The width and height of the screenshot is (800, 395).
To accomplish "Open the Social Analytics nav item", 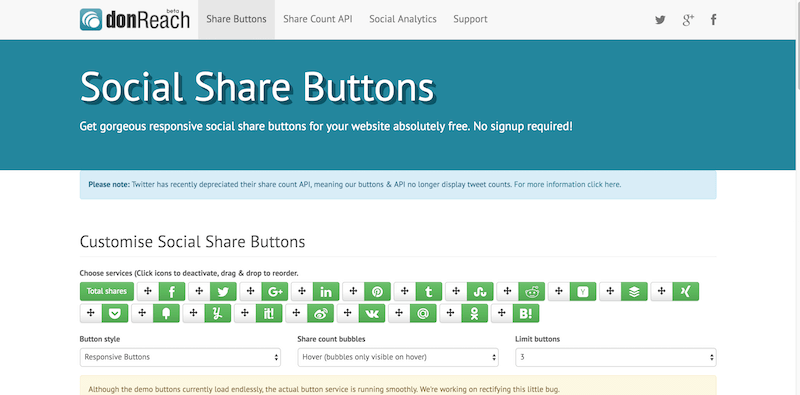I will pyautogui.click(x=403, y=19).
